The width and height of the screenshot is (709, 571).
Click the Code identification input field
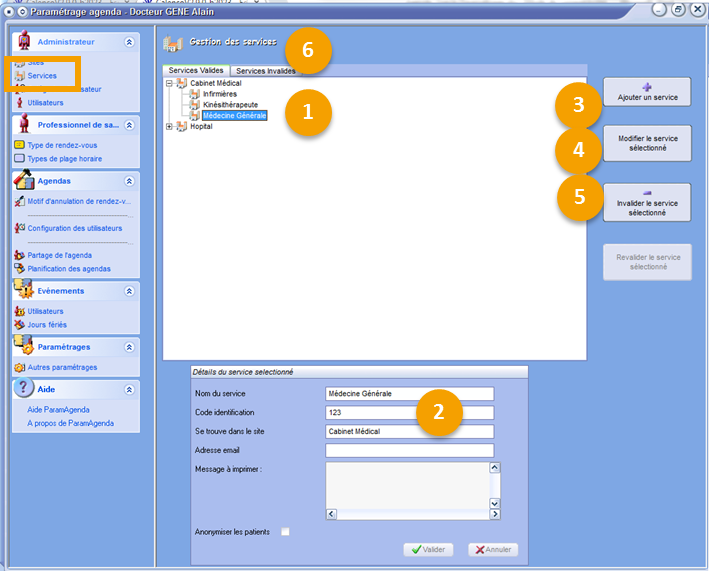click(x=410, y=412)
